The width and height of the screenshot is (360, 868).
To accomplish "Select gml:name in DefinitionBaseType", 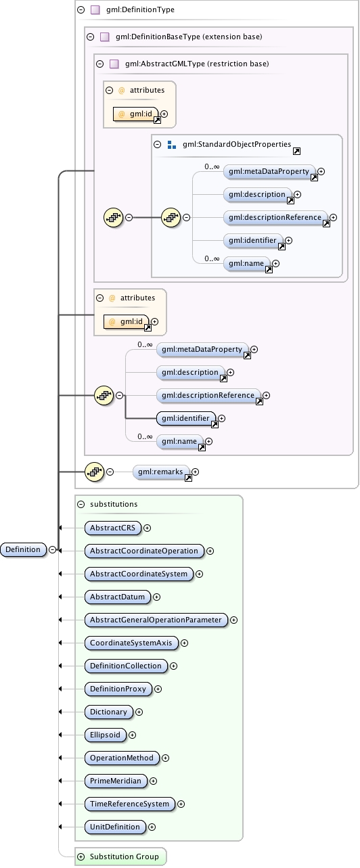I will (x=180, y=441).
